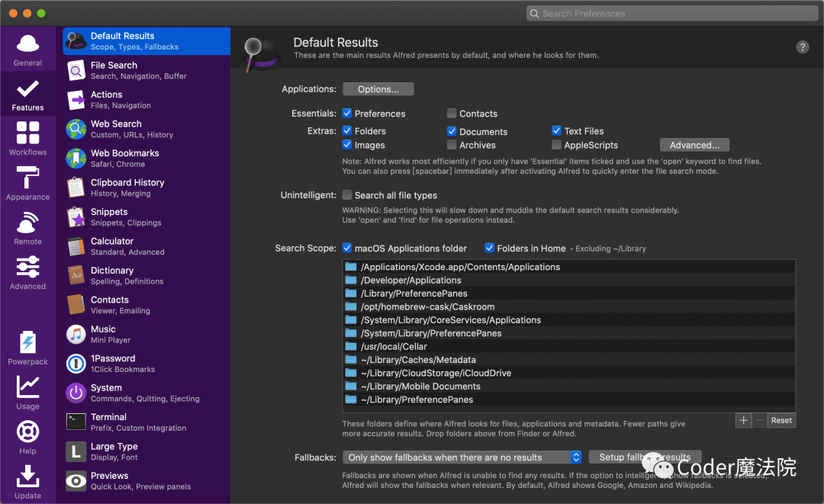Click the Web Bookmarks globe icon

click(x=76, y=159)
